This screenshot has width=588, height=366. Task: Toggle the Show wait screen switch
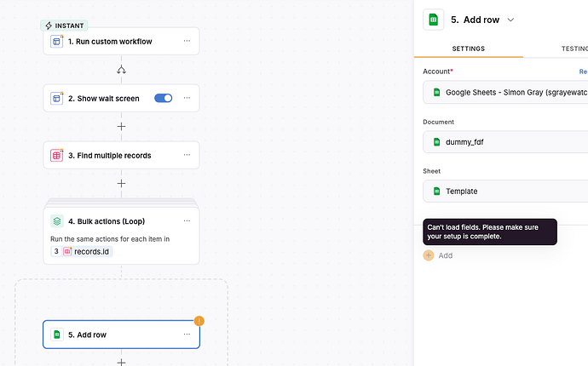[x=163, y=99]
